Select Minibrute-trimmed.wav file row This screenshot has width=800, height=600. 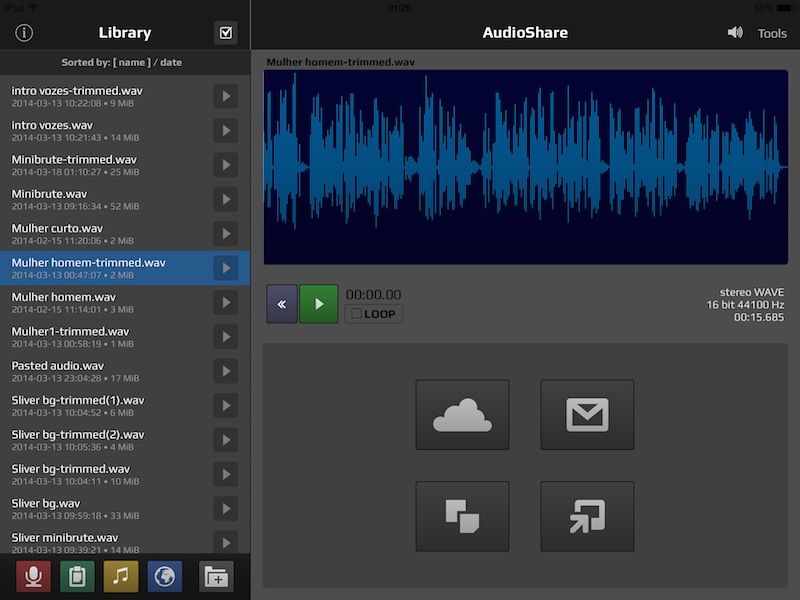[x=125, y=165]
